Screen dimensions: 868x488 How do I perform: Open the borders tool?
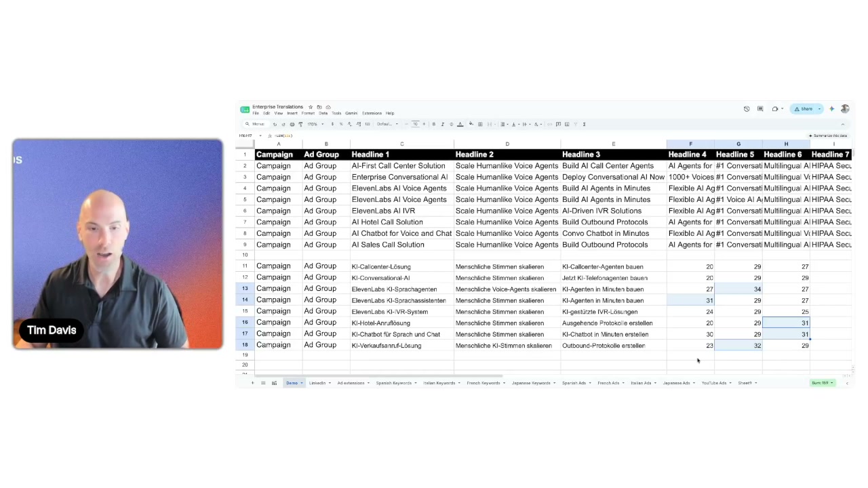tap(480, 124)
